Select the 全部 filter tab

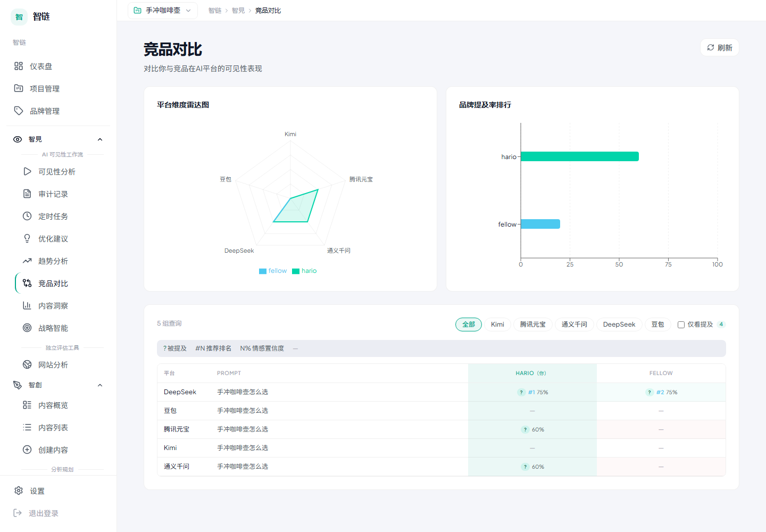point(469,325)
